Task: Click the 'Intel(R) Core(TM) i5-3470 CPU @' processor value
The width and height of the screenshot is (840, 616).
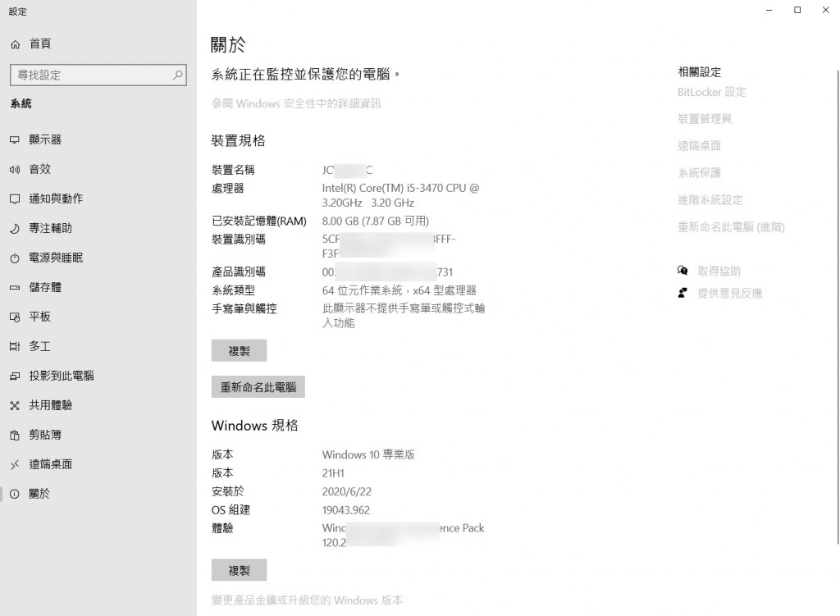Action: [x=400, y=188]
